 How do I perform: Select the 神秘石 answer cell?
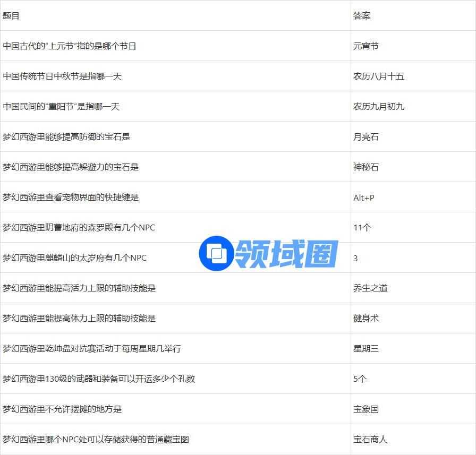click(366, 167)
